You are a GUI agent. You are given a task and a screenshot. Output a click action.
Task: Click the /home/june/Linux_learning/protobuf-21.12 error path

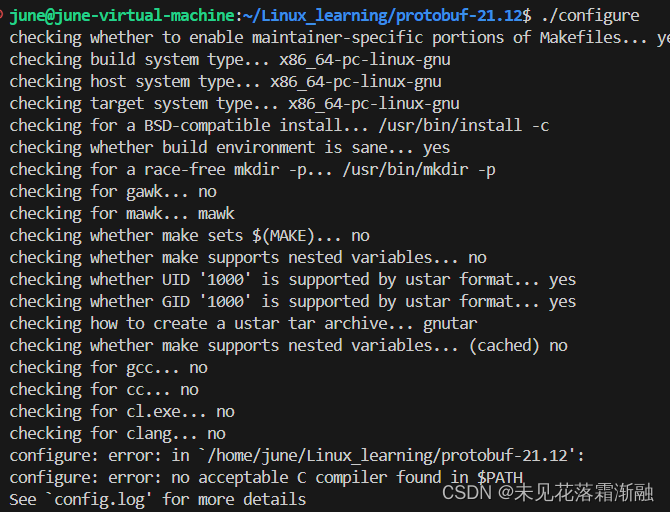click(x=388, y=456)
